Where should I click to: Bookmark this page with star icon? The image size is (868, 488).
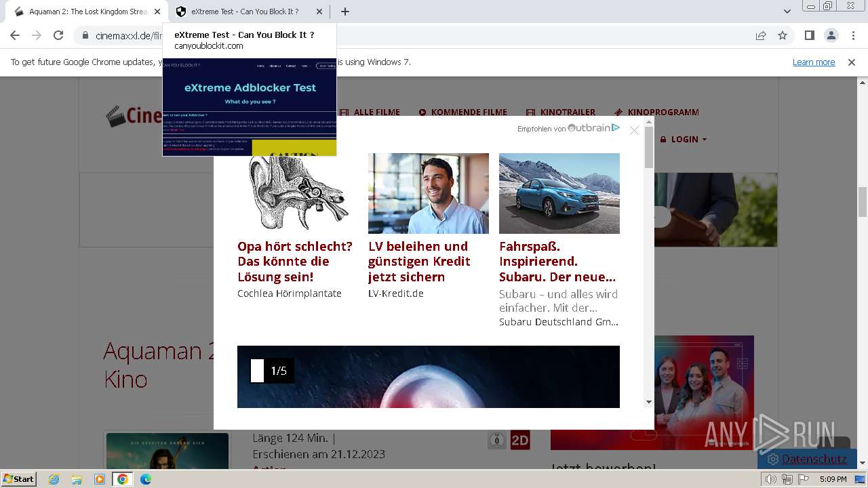coord(783,35)
